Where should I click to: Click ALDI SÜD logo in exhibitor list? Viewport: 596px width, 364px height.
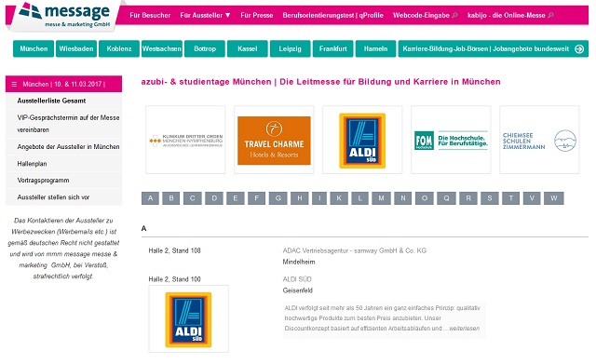click(188, 319)
